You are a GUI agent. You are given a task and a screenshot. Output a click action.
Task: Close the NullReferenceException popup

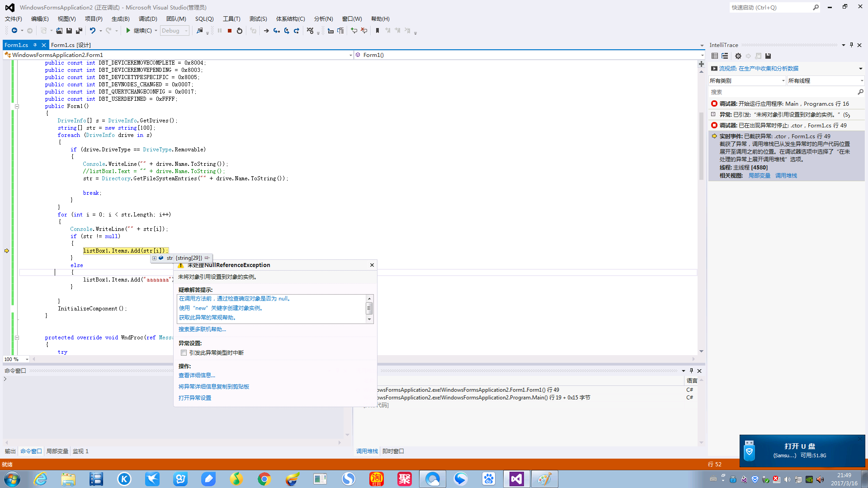click(x=372, y=265)
